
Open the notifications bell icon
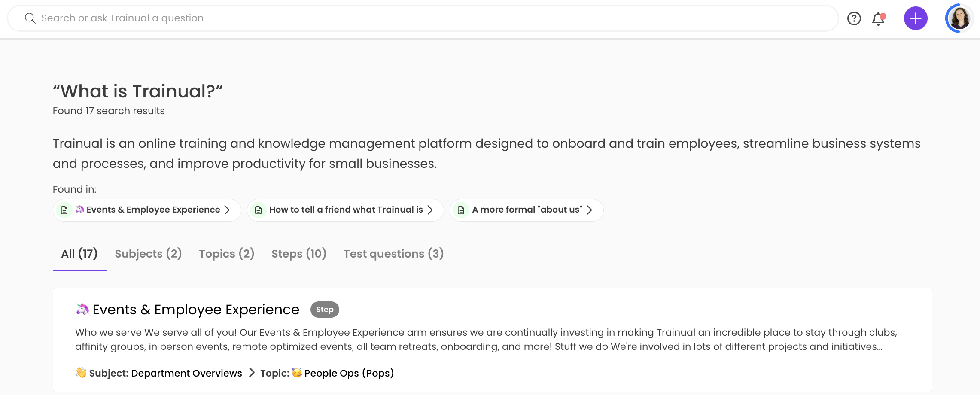[878, 18]
